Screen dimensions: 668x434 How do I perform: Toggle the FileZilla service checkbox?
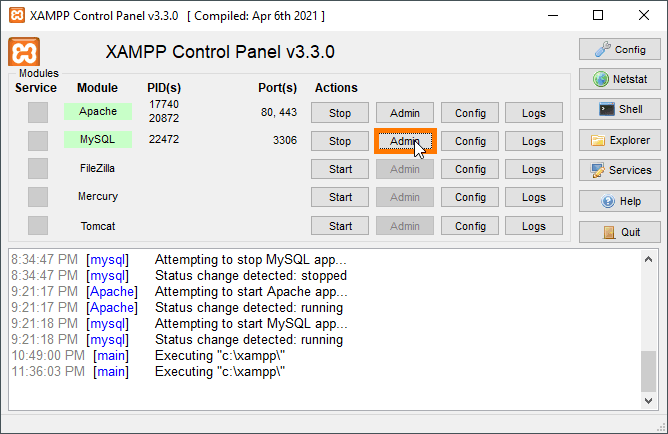click(x=38, y=169)
